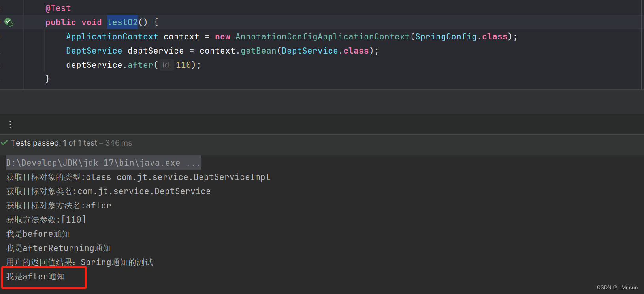The width and height of the screenshot is (644, 294).
Task: Click console line 获取方法参数:[110]
Action: pyautogui.click(x=46, y=220)
